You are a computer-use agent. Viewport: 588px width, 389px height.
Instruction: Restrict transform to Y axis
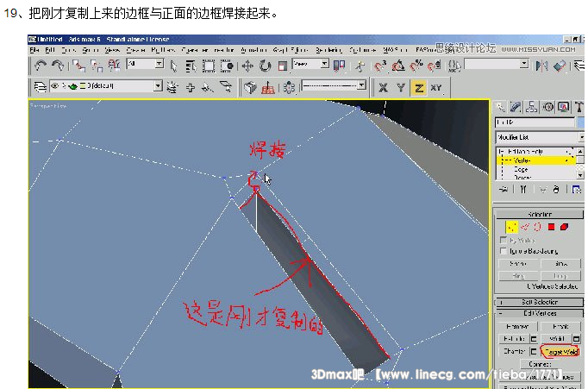(x=401, y=88)
